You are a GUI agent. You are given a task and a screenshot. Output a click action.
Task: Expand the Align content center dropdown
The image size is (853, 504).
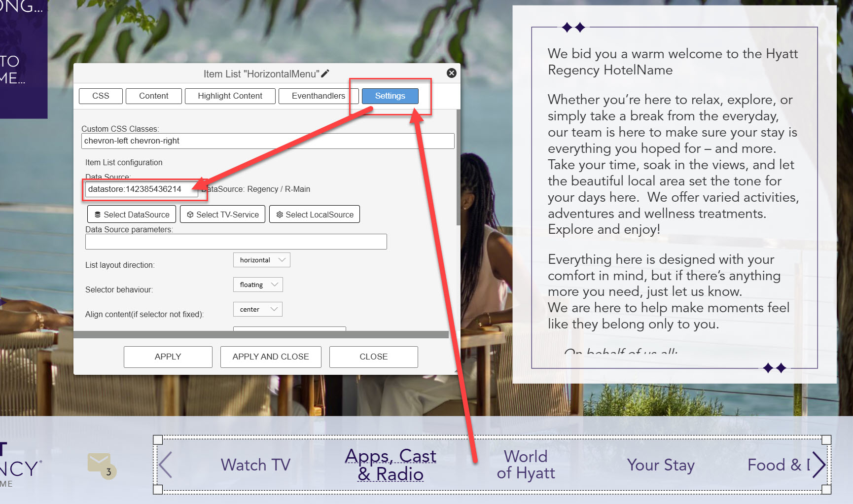258,309
